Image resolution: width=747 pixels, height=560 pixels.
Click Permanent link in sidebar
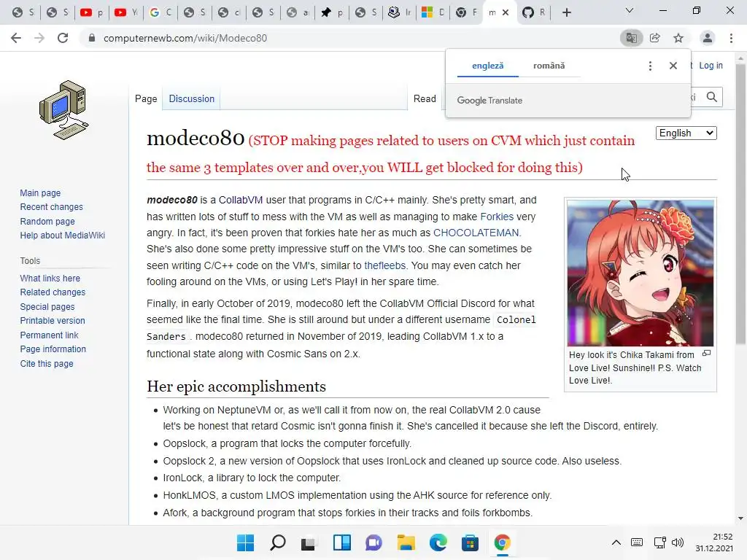pyautogui.click(x=49, y=335)
